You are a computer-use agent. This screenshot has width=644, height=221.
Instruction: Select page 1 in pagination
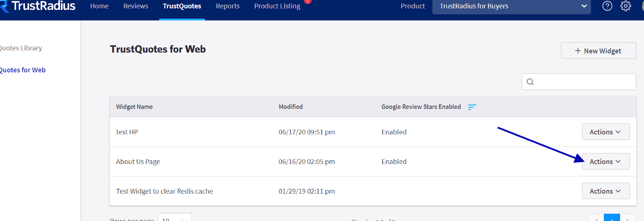click(x=612, y=218)
